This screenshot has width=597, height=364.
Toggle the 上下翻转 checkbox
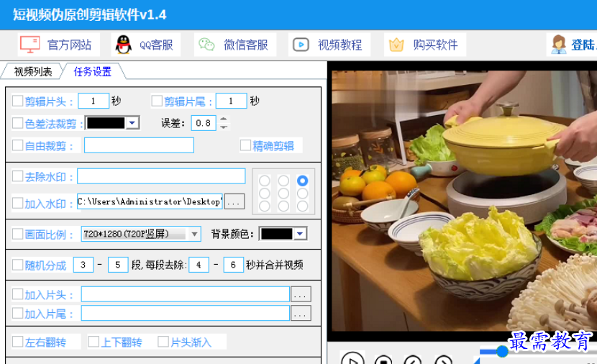(94, 342)
